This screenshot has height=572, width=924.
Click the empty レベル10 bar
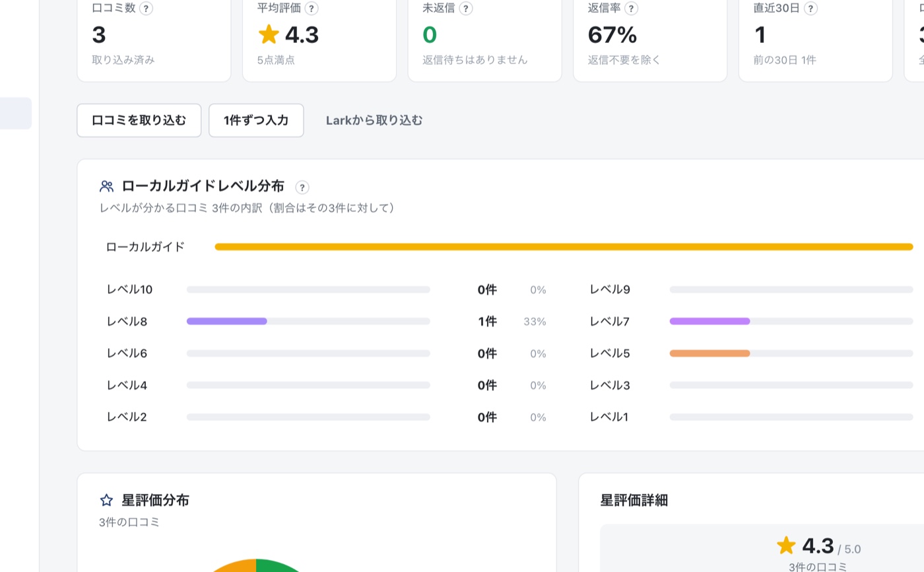coord(308,290)
